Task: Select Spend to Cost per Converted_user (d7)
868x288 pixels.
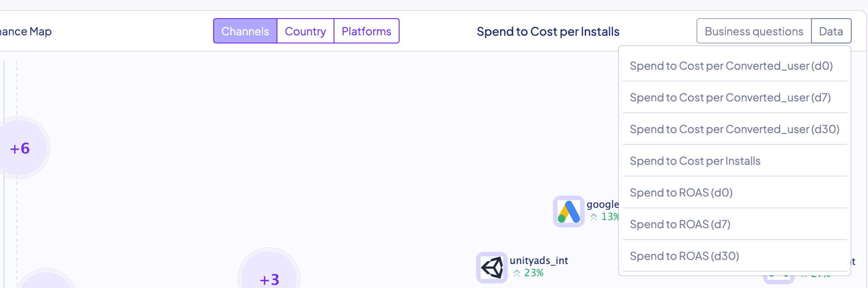Action: point(730,98)
